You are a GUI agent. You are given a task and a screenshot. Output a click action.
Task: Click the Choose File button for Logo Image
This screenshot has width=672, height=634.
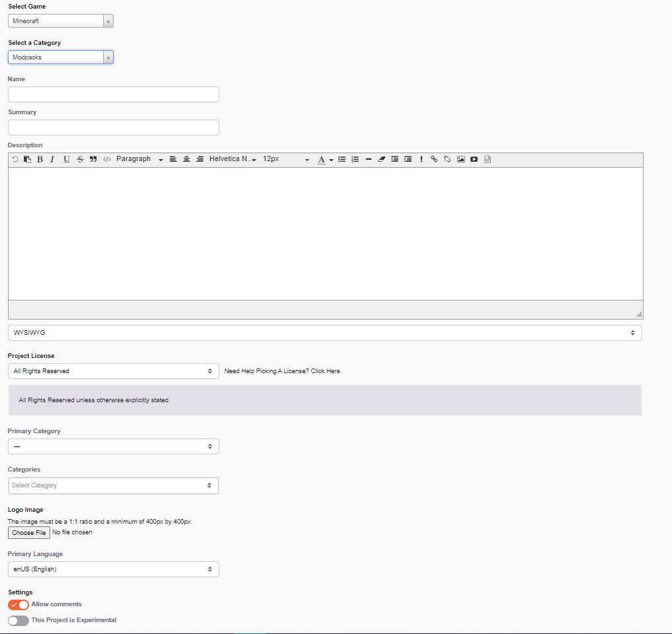coord(28,532)
